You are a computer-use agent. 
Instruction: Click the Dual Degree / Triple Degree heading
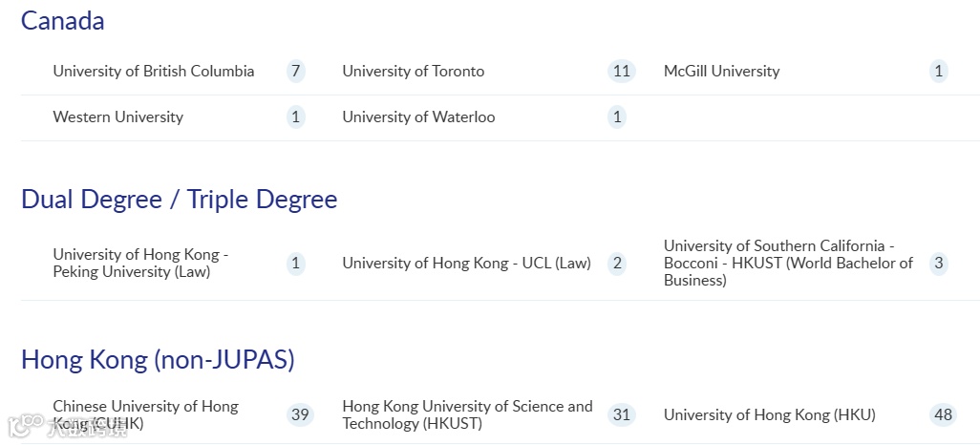(x=180, y=200)
